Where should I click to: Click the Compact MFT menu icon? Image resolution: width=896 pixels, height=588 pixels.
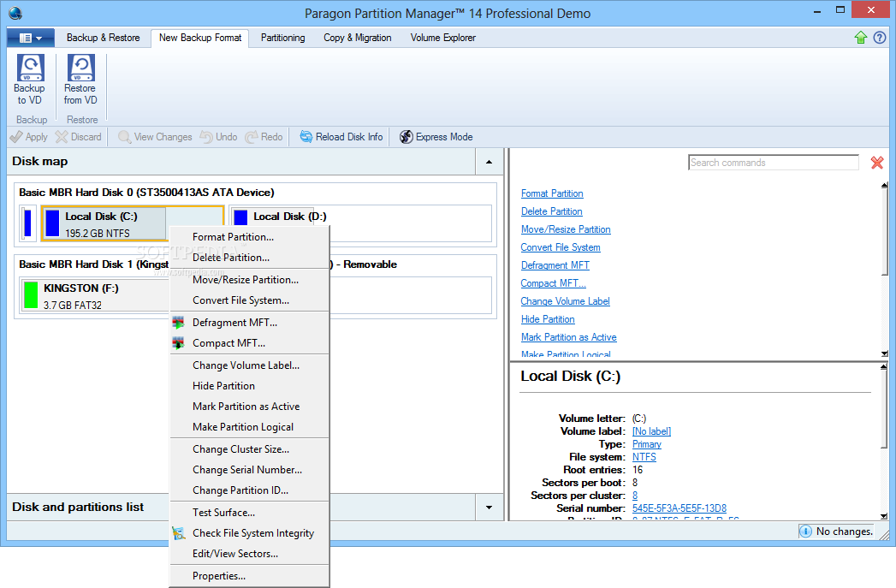pyautogui.click(x=179, y=343)
